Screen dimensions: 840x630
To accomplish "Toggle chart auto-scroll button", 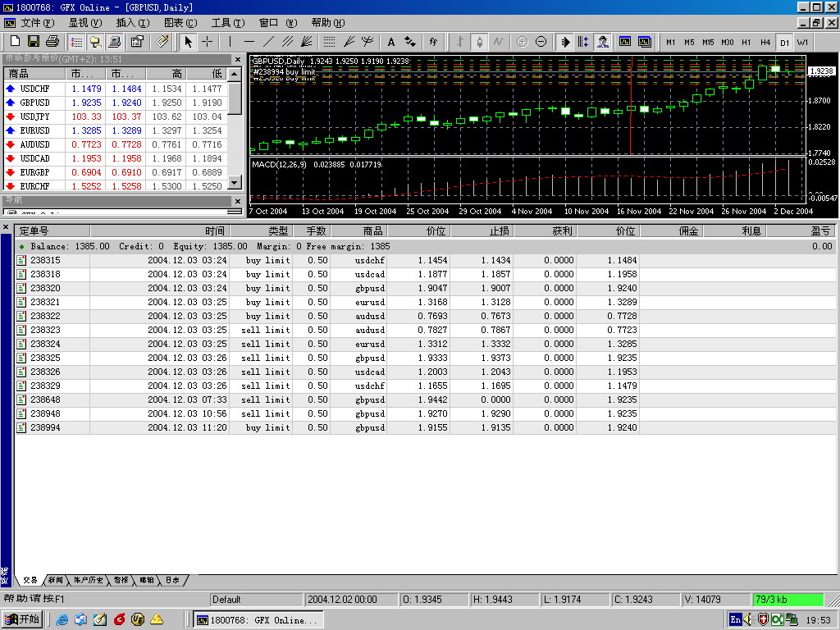I will [x=565, y=42].
